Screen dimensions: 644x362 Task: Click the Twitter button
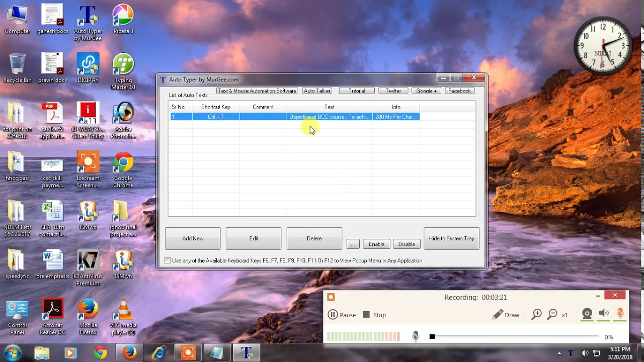coord(393,91)
